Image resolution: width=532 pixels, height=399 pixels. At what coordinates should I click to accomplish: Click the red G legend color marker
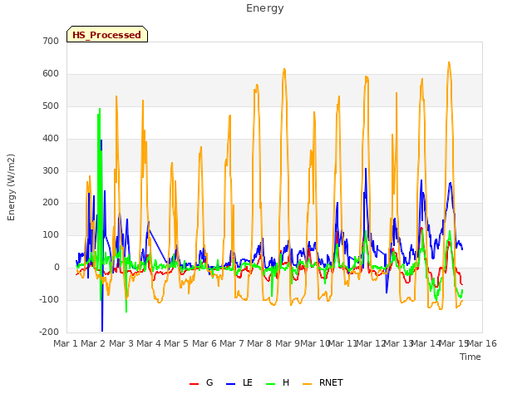pos(194,384)
